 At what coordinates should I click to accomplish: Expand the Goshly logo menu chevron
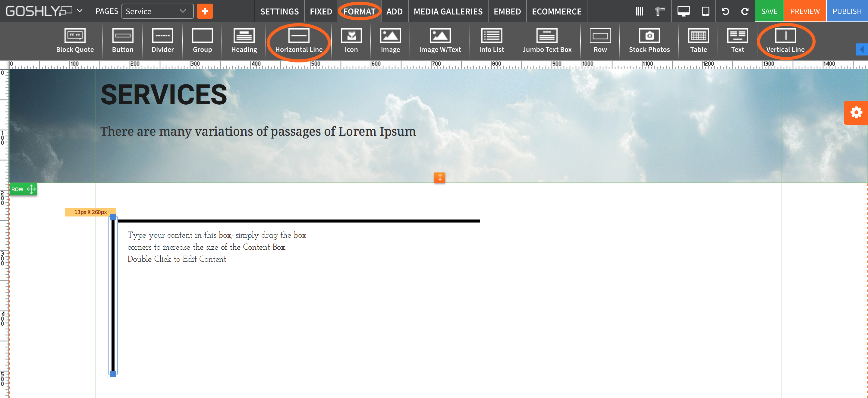[80, 11]
